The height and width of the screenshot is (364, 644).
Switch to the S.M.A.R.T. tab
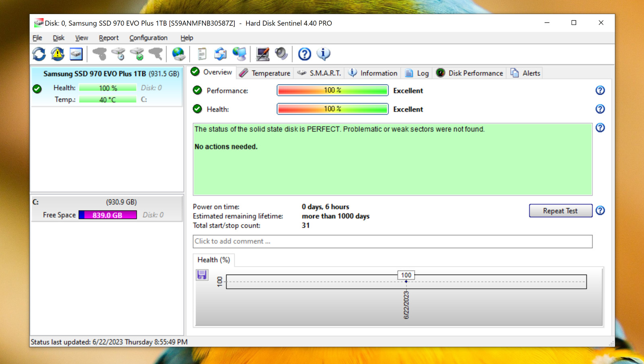319,73
